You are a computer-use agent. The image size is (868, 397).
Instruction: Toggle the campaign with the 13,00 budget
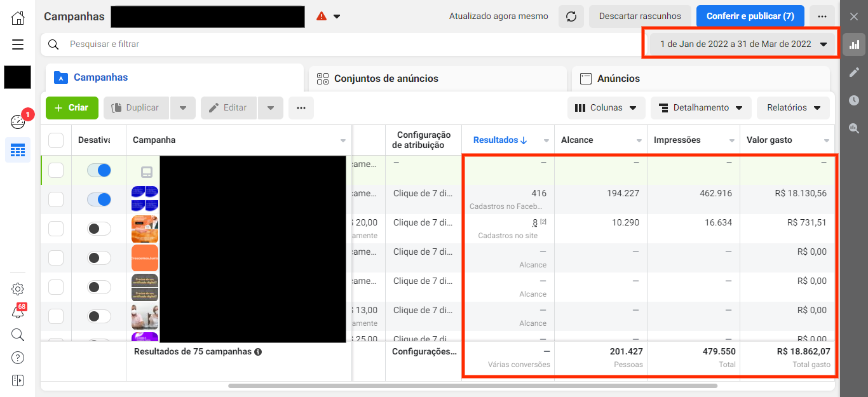point(99,316)
